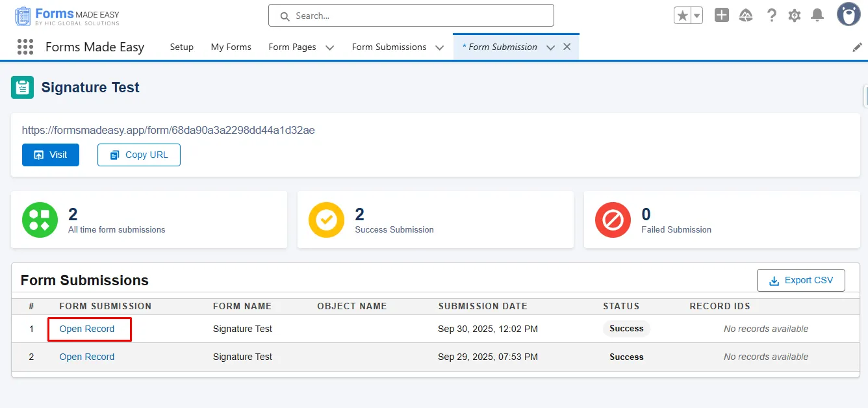Expand the Form Submissions tab dropdown

439,47
